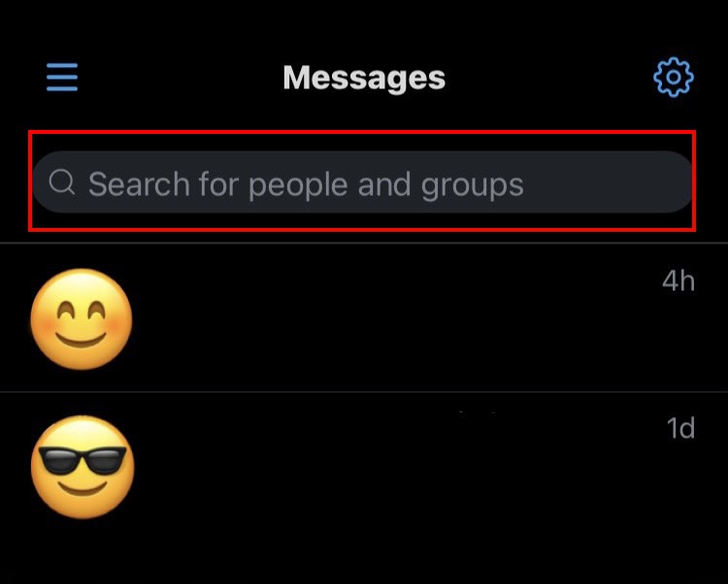
Task: Open message settings via gear icon
Action: pyautogui.click(x=674, y=77)
